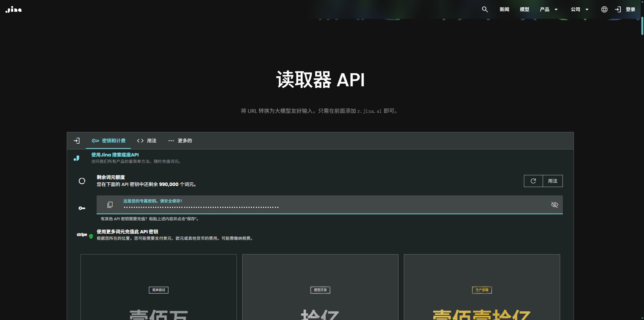
Task: Click the 剩余词元额度 heading
Action: [x=111, y=177]
